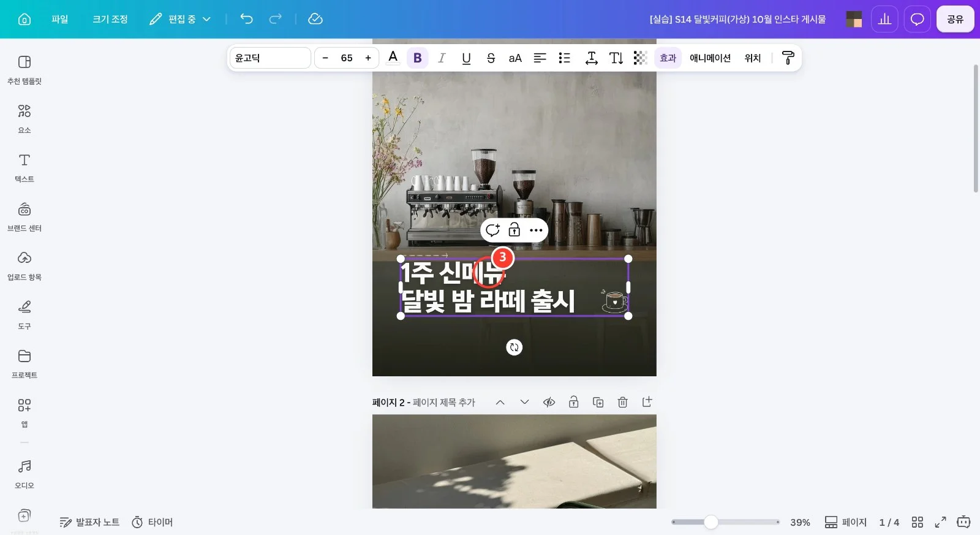Enter fullscreen presentation mode

coord(940,522)
